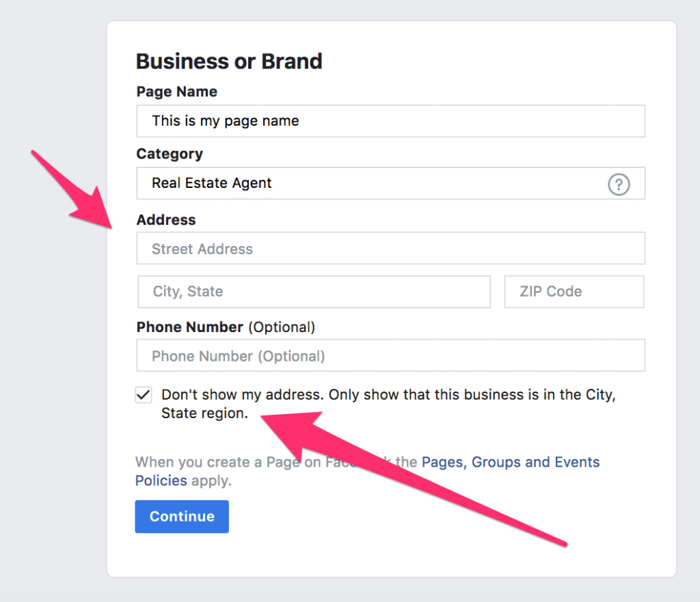The image size is (700, 602).
Task: Click the Street Address input box
Action: coord(390,248)
